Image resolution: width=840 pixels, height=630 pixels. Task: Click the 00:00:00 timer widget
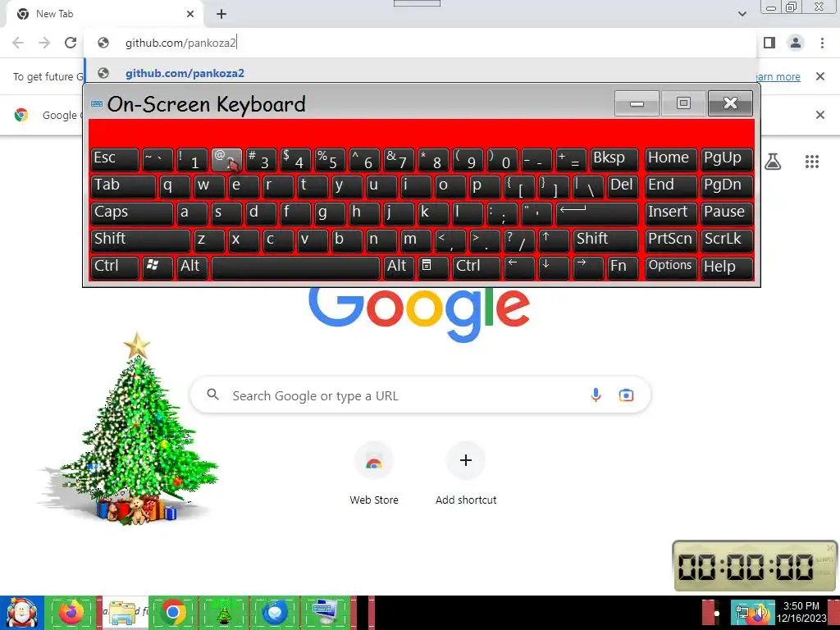click(x=755, y=566)
